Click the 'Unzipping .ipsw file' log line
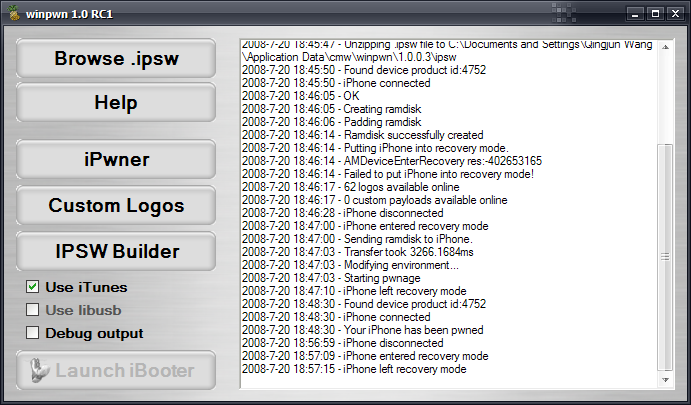The height and width of the screenshot is (405, 691). (x=447, y=51)
